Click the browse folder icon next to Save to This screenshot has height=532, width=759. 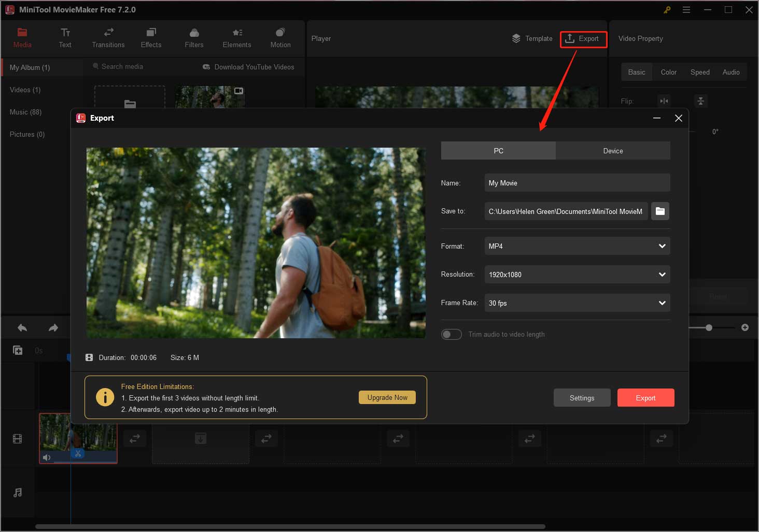(x=660, y=211)
